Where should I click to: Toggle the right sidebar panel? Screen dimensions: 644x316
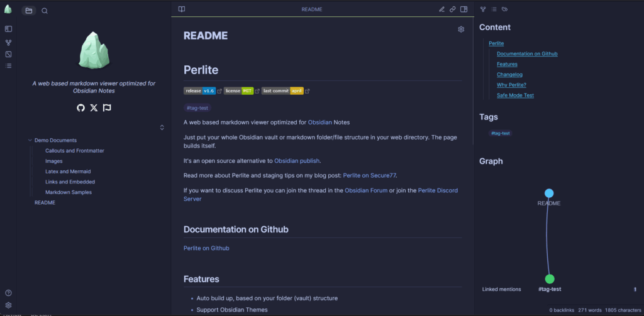point(464,9)
